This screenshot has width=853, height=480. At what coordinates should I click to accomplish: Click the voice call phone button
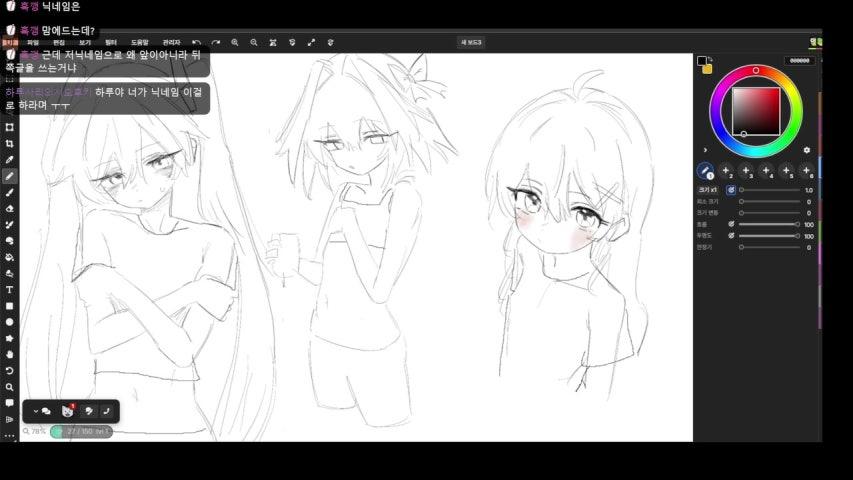pos(107,411)
